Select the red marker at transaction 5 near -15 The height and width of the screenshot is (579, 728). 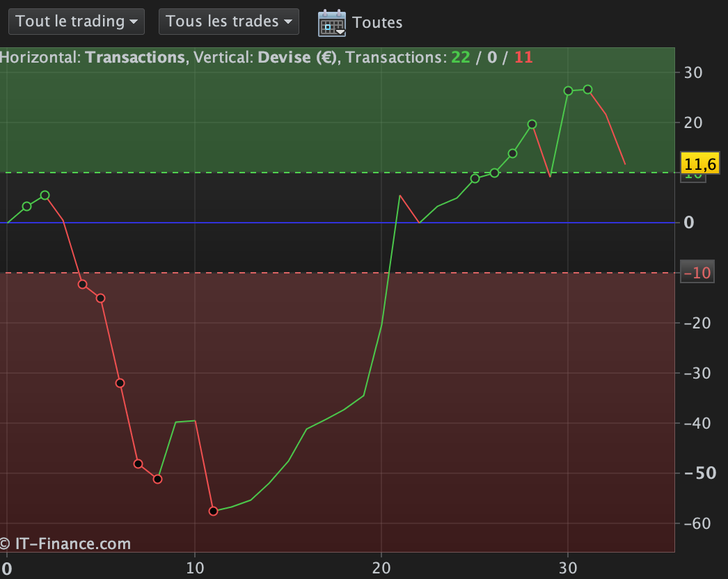(x=101, y=298)
